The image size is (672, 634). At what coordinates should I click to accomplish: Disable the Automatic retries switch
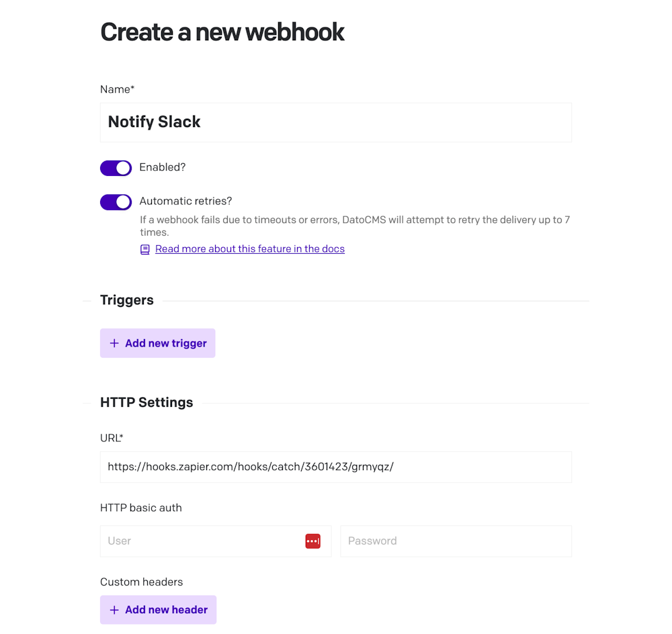coord(116,202)
